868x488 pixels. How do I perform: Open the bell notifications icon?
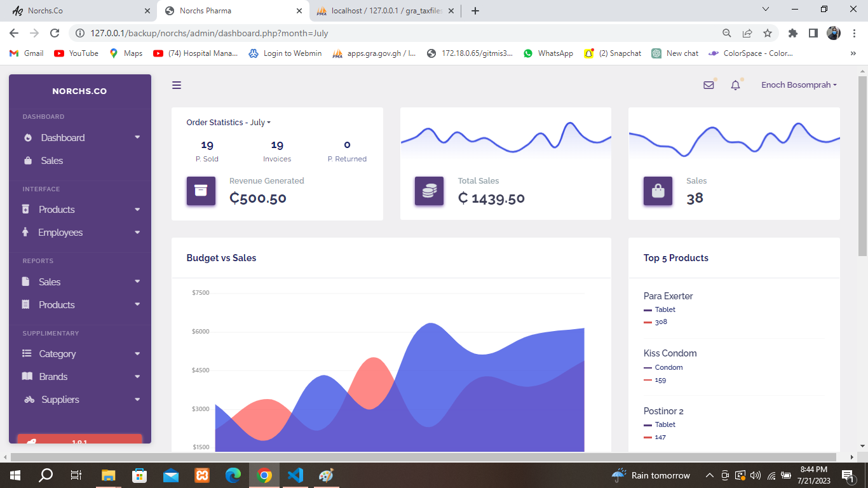pyautogui.click(x=735, y=85)
